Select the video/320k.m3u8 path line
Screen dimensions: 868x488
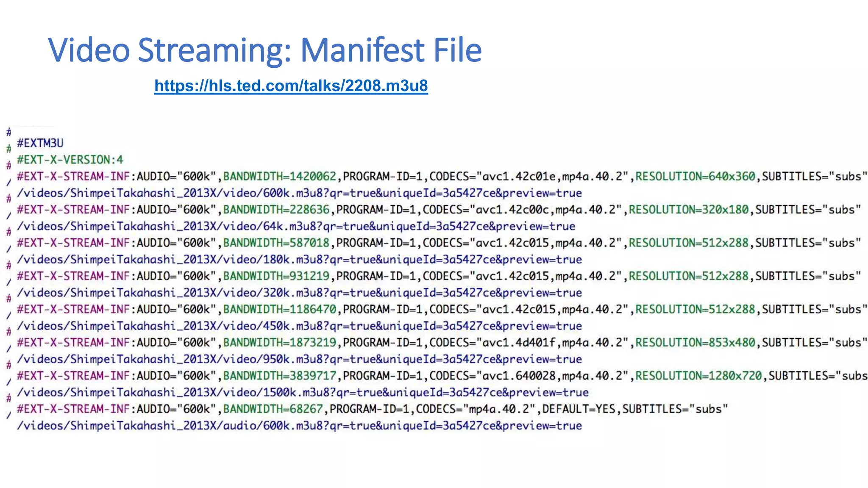300,293
